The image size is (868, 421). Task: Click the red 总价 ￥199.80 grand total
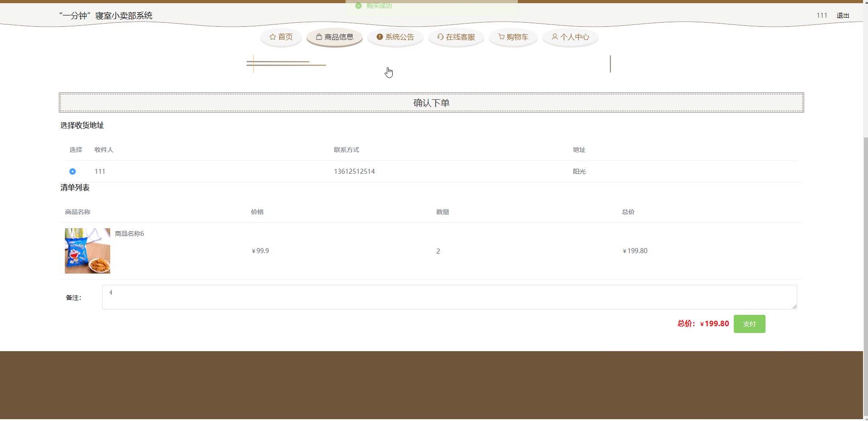coord(703,323)
